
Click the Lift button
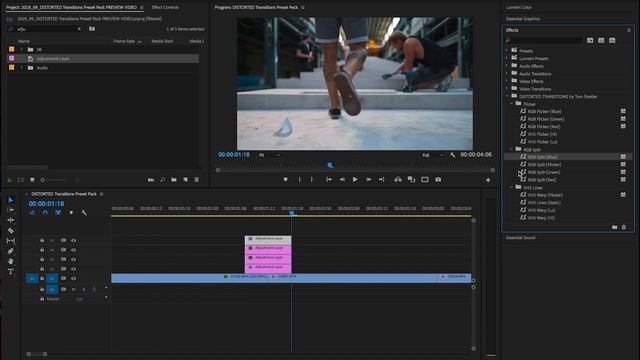click(398, 180)
